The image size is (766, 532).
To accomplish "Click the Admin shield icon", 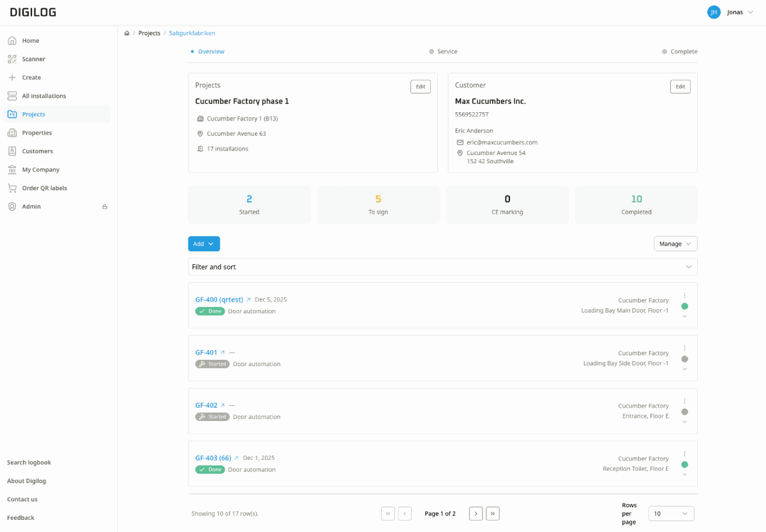I will [12, 207].
